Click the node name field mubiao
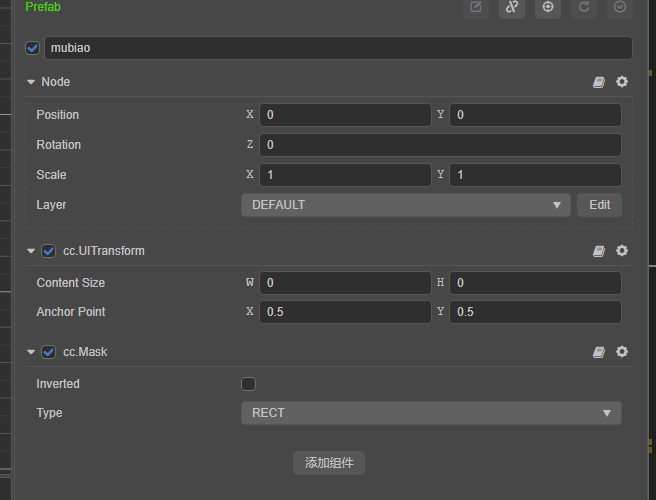This screenshot has width=656, height=500. [338, 48]
